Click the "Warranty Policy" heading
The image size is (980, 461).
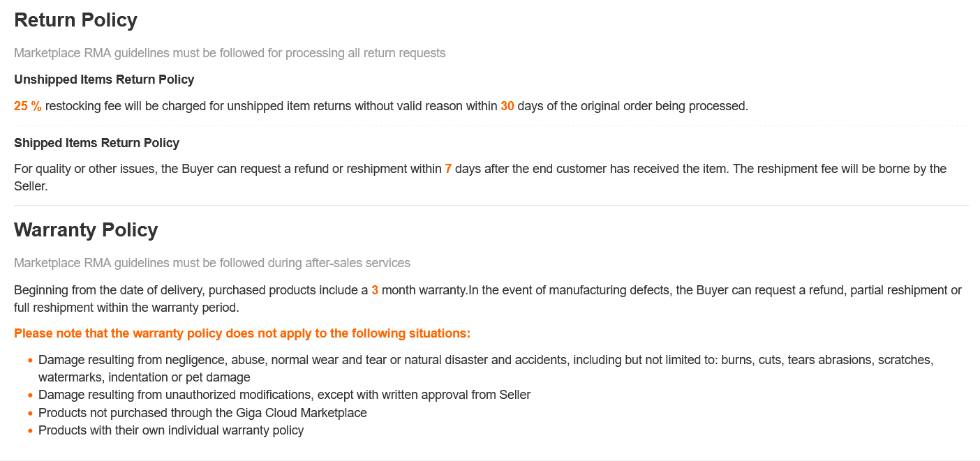86,230
